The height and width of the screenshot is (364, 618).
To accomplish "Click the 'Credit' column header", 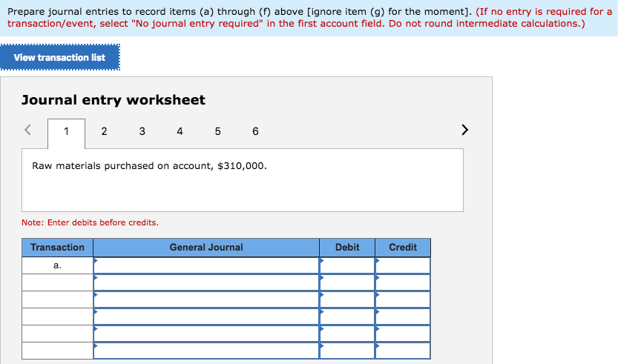I will pos(402,248).
